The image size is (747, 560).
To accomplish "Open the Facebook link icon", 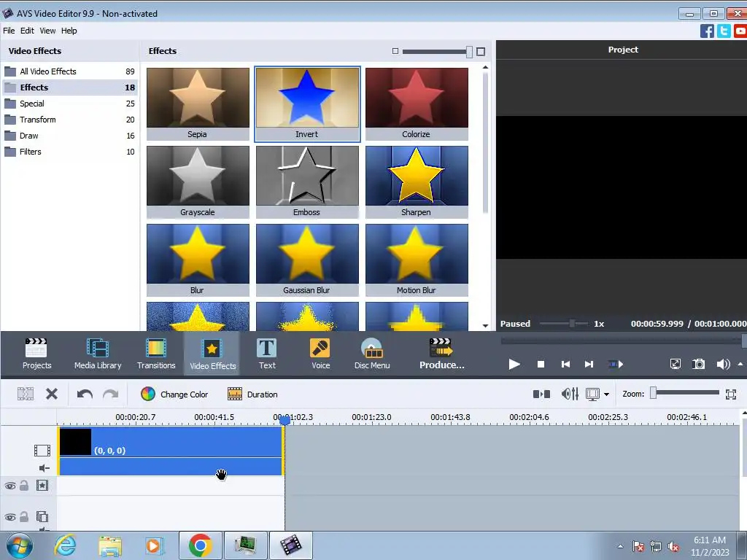I will (x=707, y=31).
